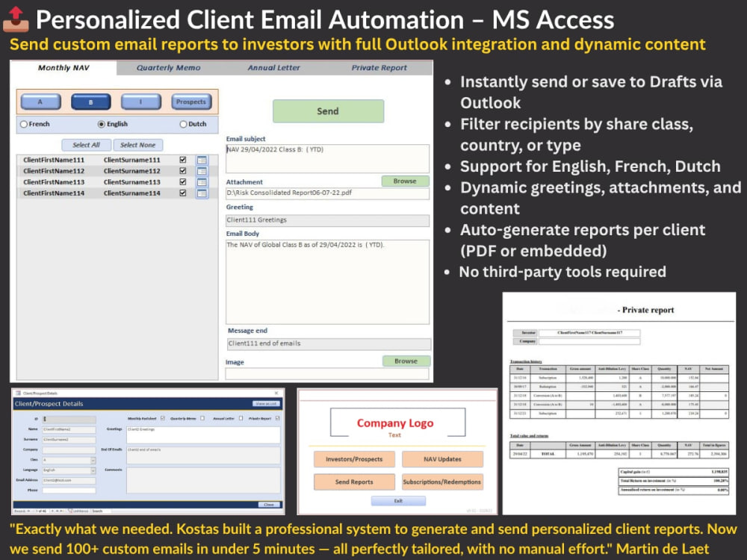Screen dimensions: 747x560
Task: Select the ClientSurname111 text
Action: [x=132, y=160]
